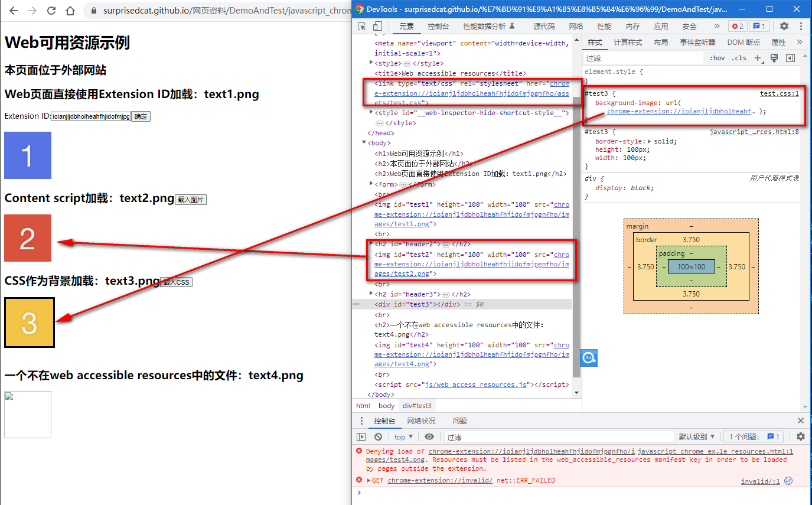Show more DevTools panel tabs chevron
812x505 pixels.
click(x=717, y=26)
